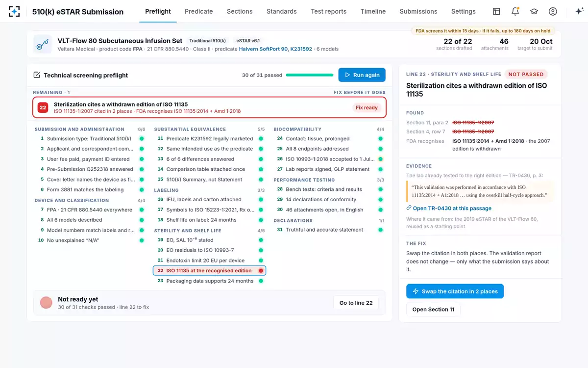Click the Traditional 510(k) tag
The width and height of the screenshot is (588, 368).
[207, 41]
